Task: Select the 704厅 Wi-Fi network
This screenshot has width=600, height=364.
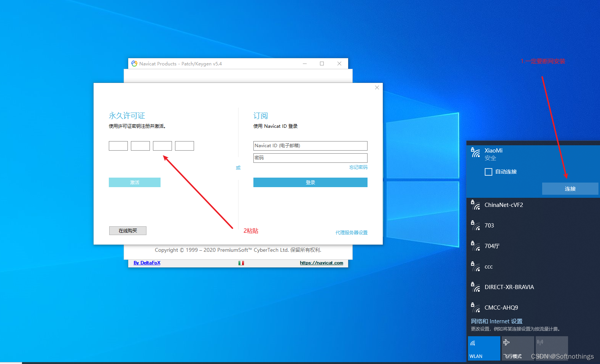Action: pyautogui.click(x=533, y=246)
